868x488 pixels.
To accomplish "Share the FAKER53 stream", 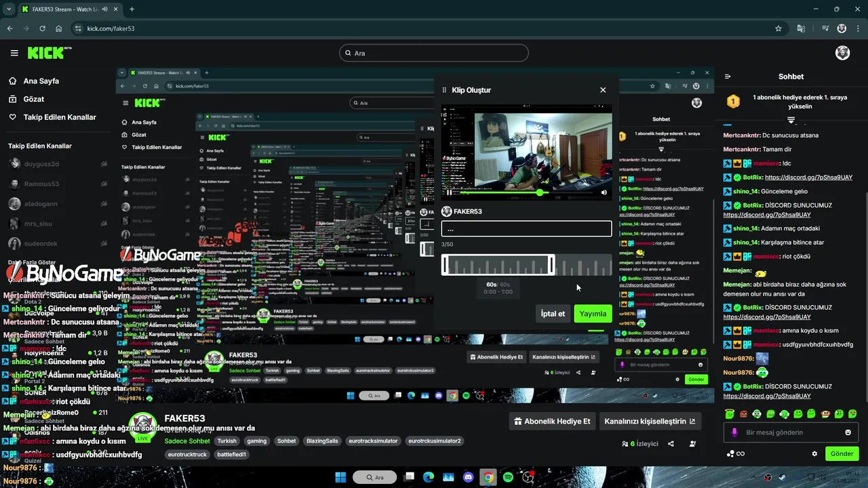I will [x=671, y=444].
